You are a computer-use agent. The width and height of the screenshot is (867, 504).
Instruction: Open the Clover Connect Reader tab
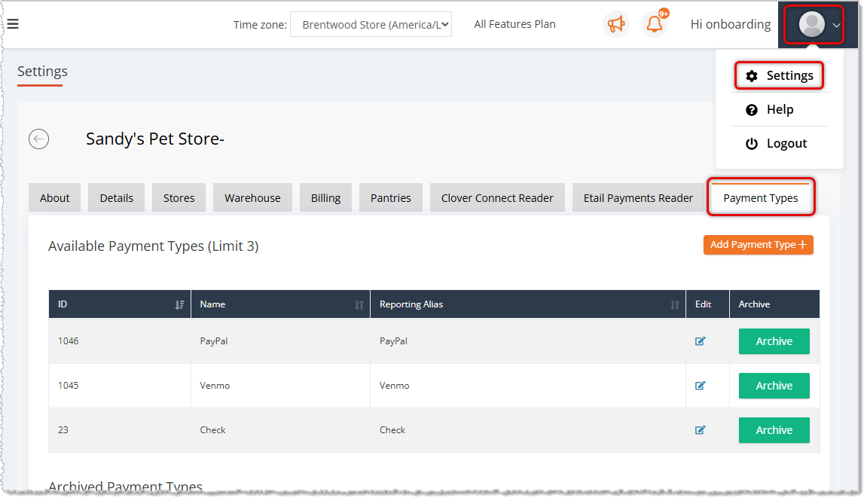tap(497, 198)
